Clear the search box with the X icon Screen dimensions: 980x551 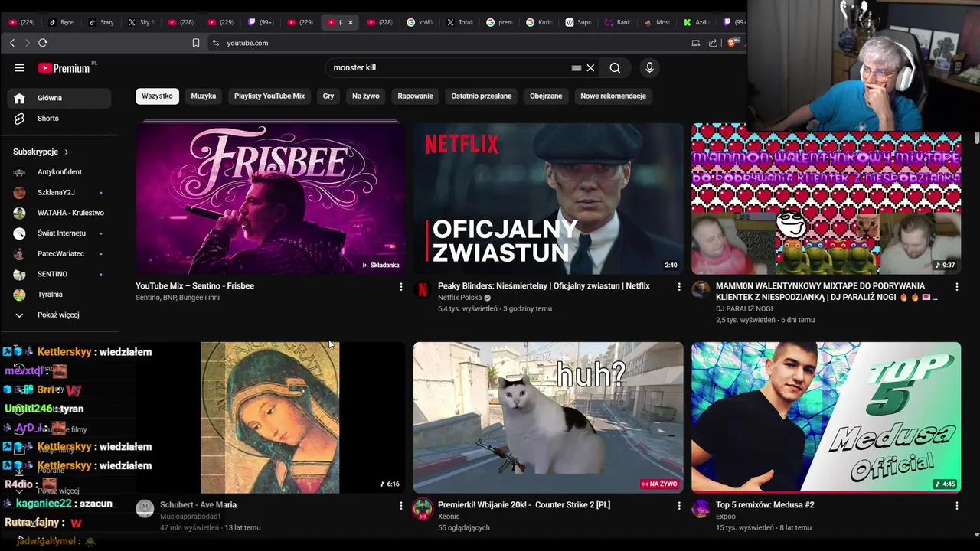(590, 67)
